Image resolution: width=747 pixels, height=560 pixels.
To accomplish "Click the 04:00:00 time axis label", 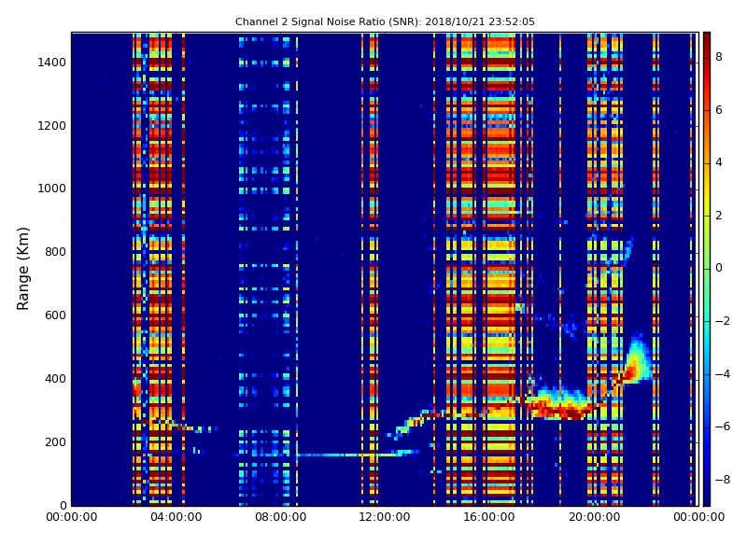I will click(176, 517).
